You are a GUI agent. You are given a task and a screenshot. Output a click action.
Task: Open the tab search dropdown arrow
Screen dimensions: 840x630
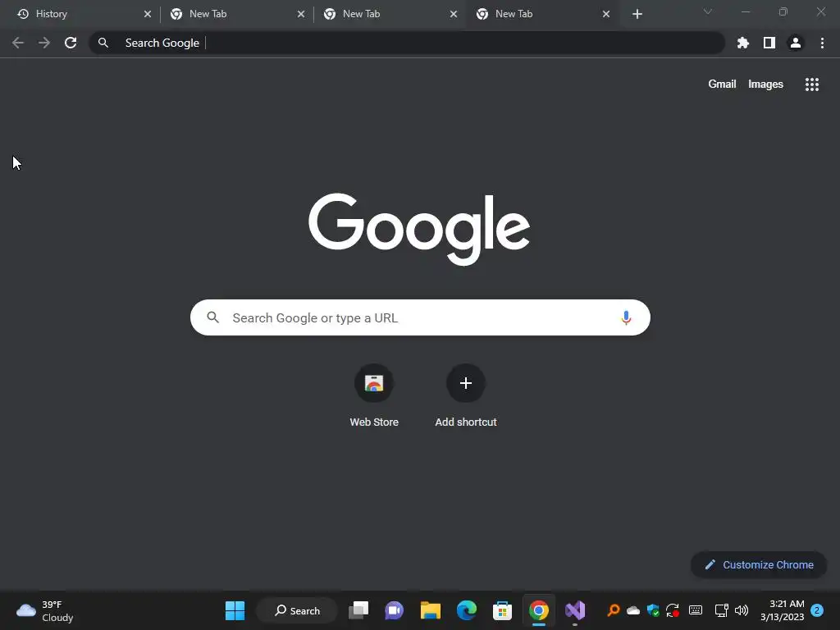pos(708,11)
